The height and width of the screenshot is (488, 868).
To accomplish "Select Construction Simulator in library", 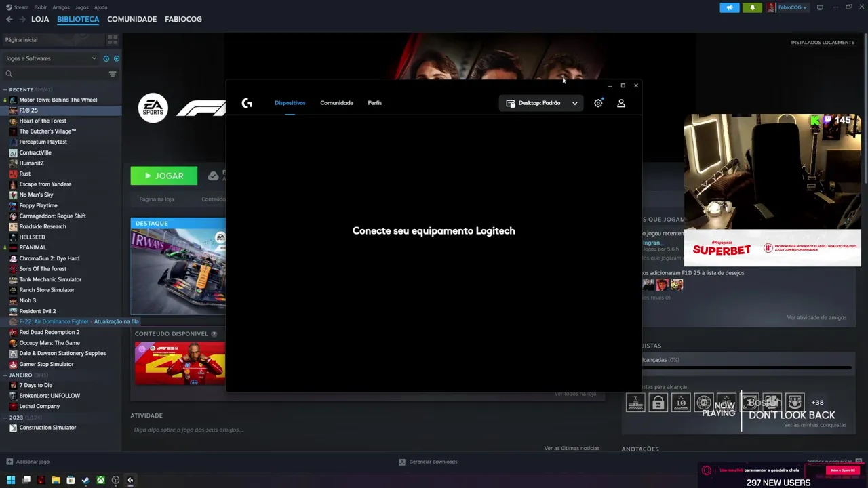I will point(47,428).
